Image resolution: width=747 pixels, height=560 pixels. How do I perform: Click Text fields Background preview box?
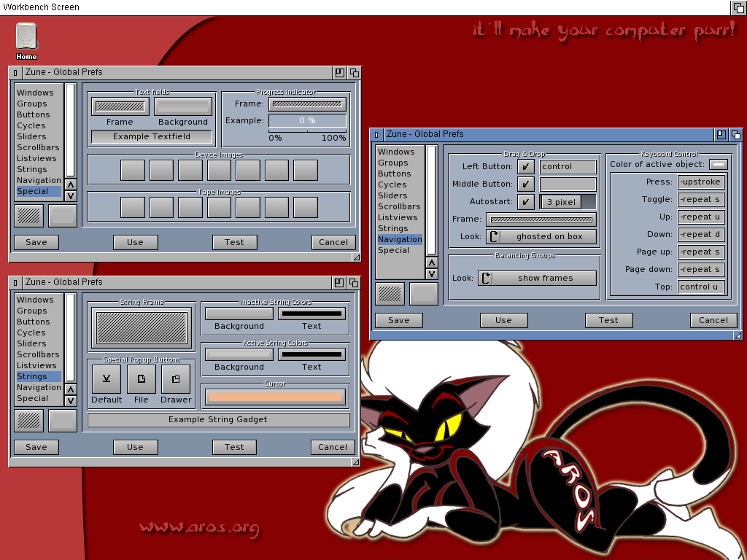[183, 106]
